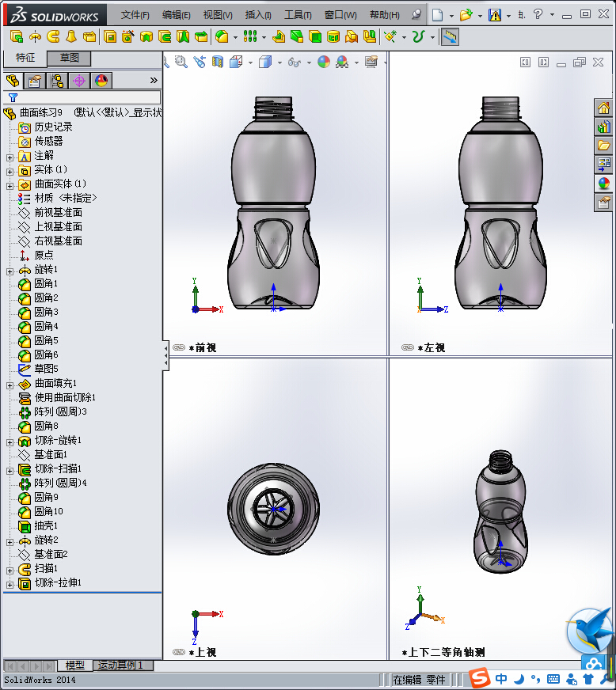Toggle link views icon beside *前视
Viewport: 616px width, 690px height.
click(179, 347)
